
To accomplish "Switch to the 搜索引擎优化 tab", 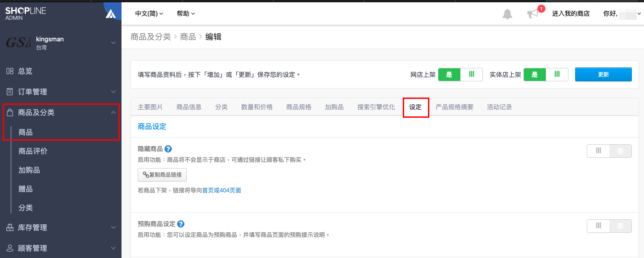I will coord(376,107).
